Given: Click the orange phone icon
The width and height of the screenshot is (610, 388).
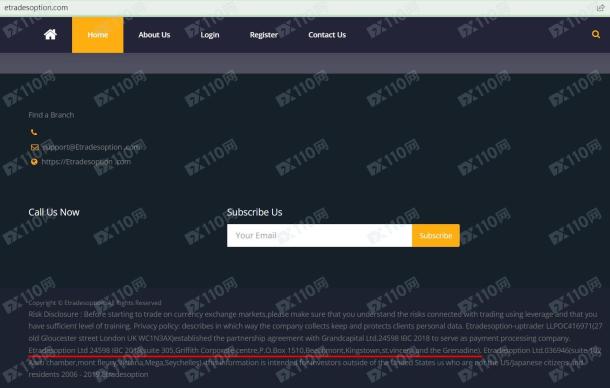Looking at the screenshot, I should click(x=34, y=132).
